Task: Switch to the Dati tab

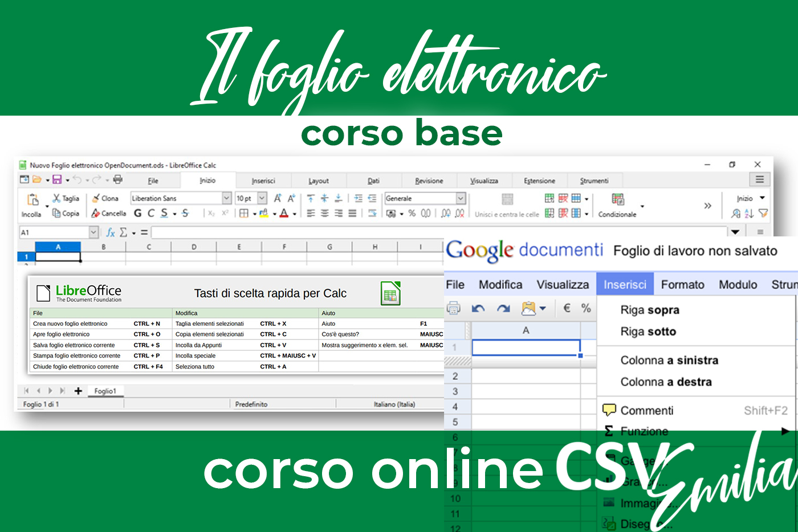Action: 373,181
